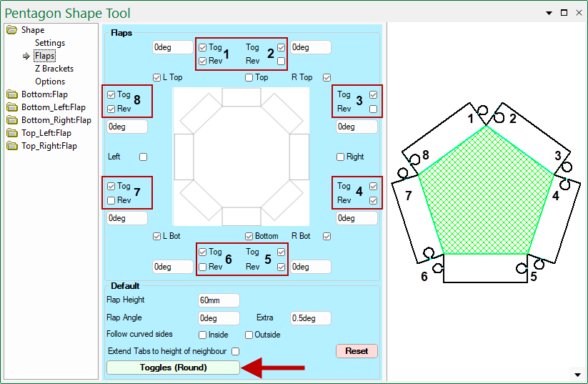588x384 pixels.
Task: Click the scroll-down arrow at preview bottom right
Action: tap(577, 374)
